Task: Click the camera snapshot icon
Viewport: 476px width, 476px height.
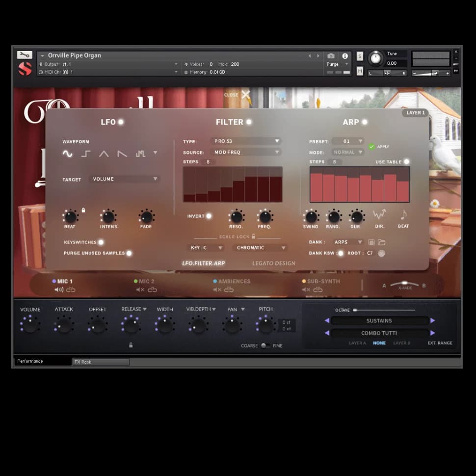Action: [331, 56]
